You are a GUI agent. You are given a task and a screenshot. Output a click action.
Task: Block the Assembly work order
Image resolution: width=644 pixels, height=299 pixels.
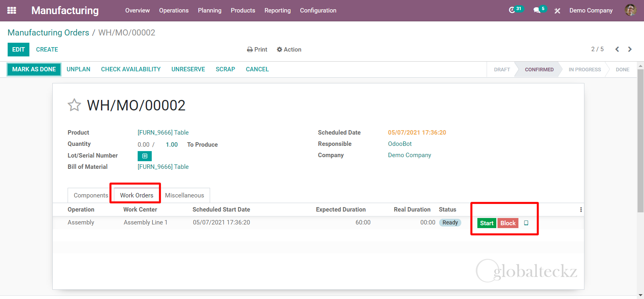(508, 223)
